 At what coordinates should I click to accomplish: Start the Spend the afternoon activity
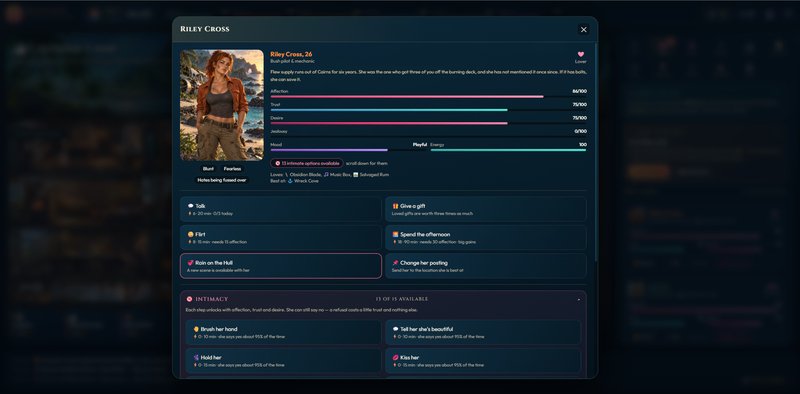pyautogui.click(x=486, y=238)
